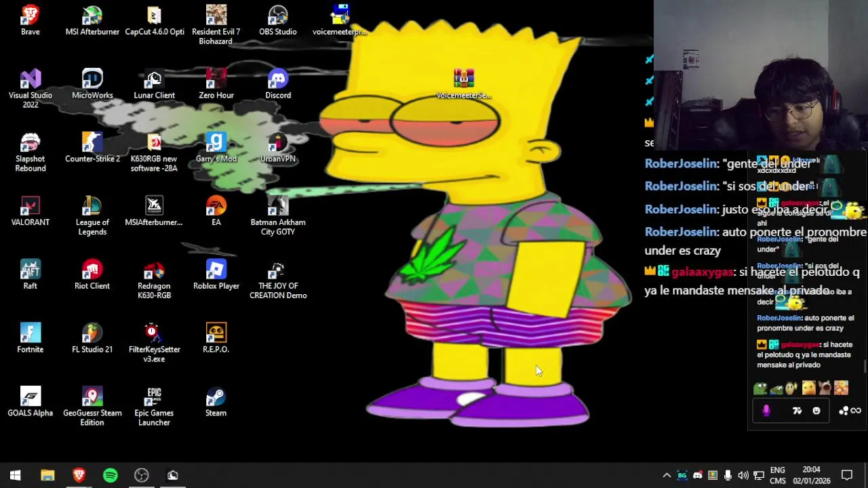Open Redragon K630-RGB shortcut
This screenshot has width=868, height=488.
click(x=154, y=279)
